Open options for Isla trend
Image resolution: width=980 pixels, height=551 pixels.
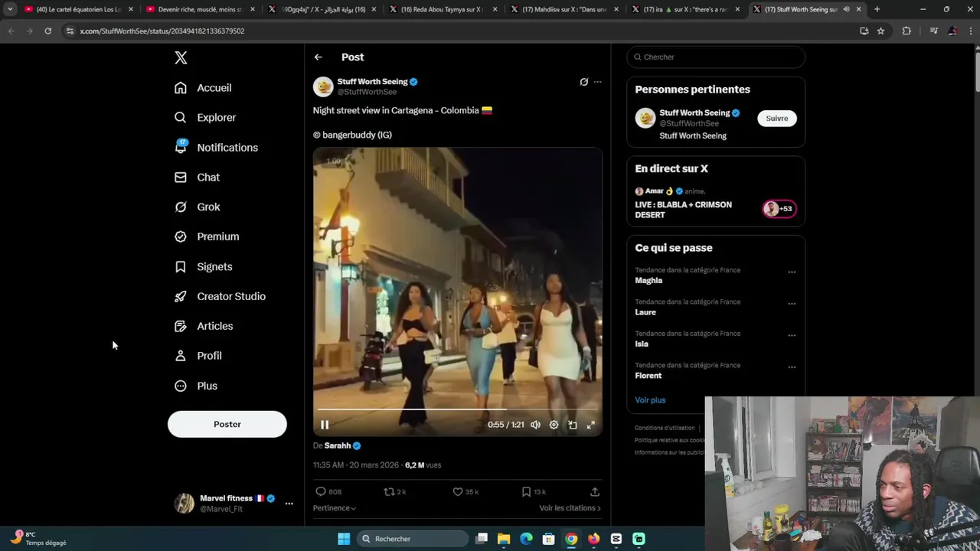[792, 335]
